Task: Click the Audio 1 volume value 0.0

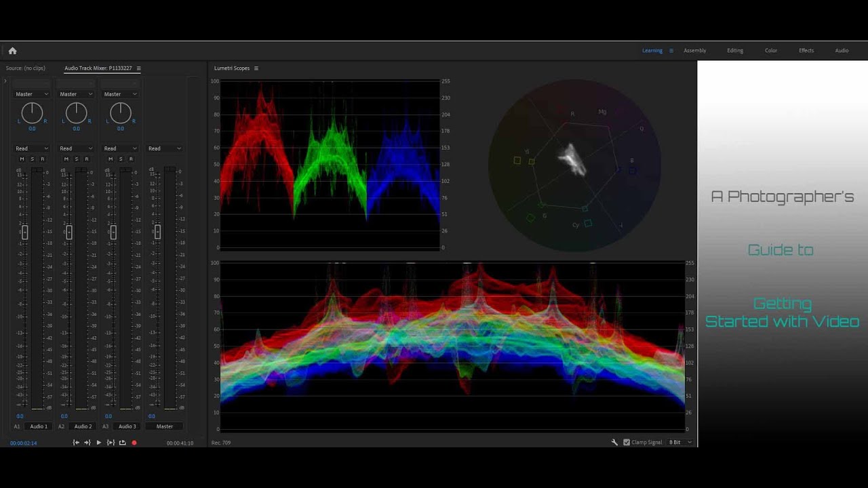Action: [20, 416]
